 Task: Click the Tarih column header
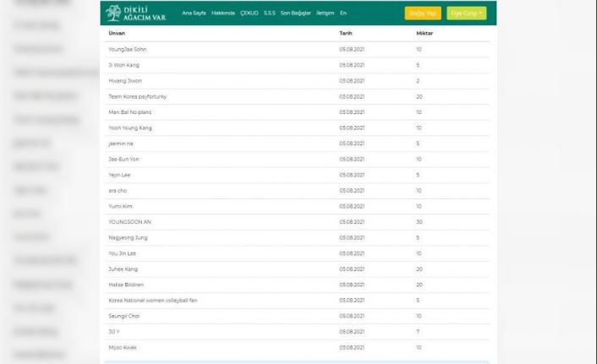346,33
